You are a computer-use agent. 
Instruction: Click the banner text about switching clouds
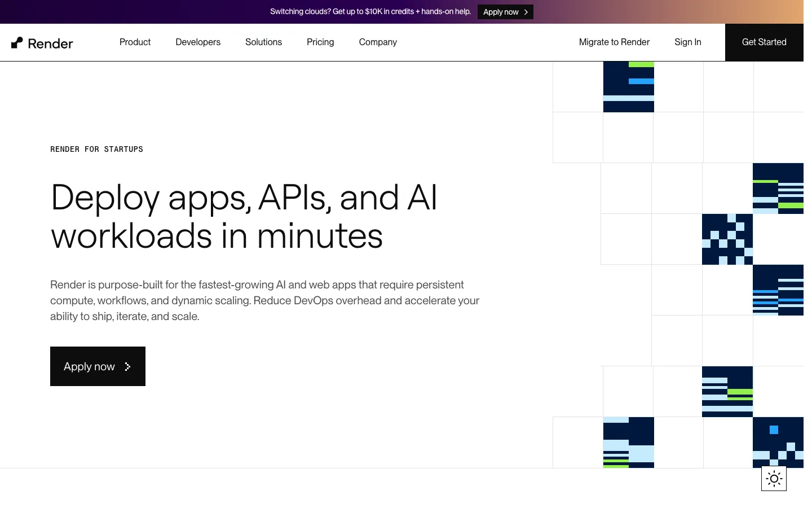click(370, 11)
